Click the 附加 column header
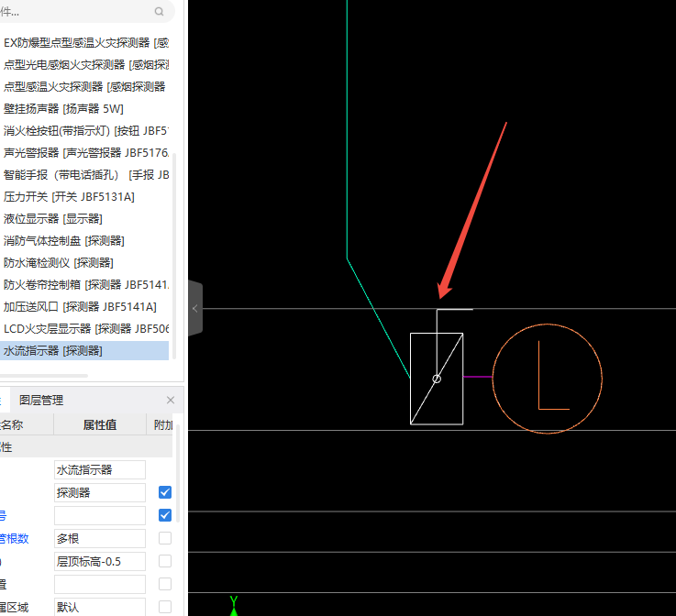Image resolution: width=676 pixels, height=616 pixels. click(x=162, y=424)
